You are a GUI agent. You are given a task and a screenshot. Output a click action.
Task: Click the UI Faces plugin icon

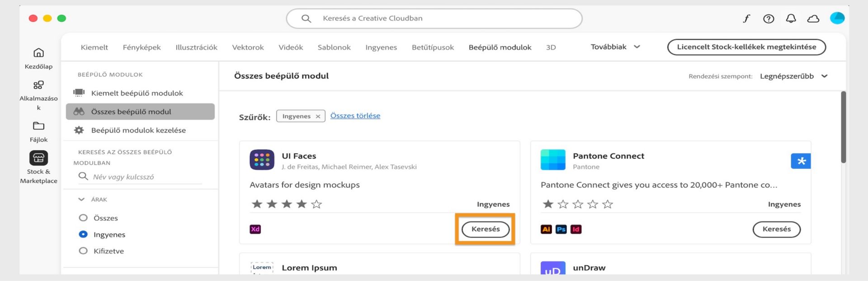(x=262, y=160)
